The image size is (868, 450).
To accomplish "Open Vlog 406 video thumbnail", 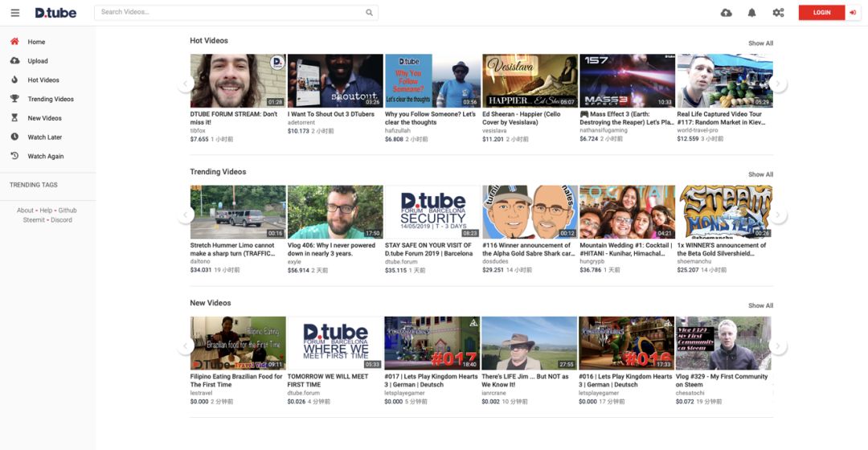I will click(x=335, y=212).
